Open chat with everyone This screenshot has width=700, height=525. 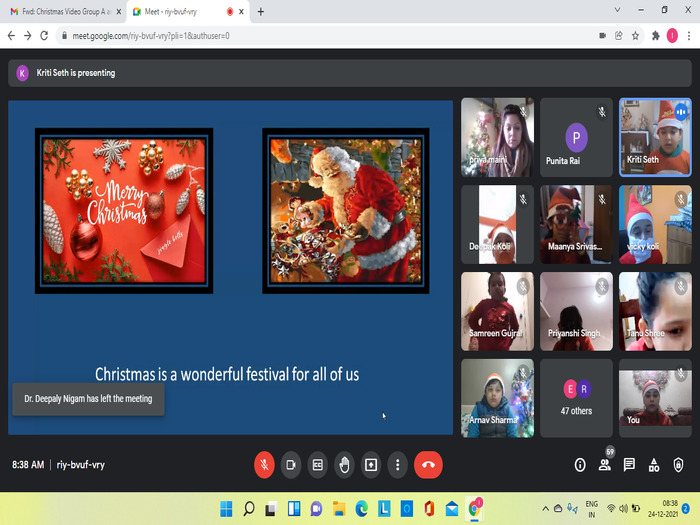pyautogui.click(x=629, y=465)
